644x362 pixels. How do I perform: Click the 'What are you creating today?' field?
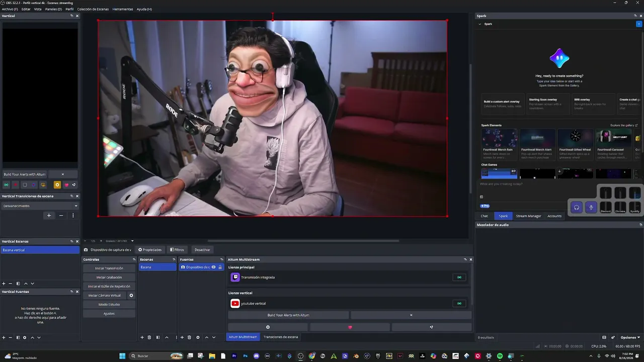pos(535,184)
